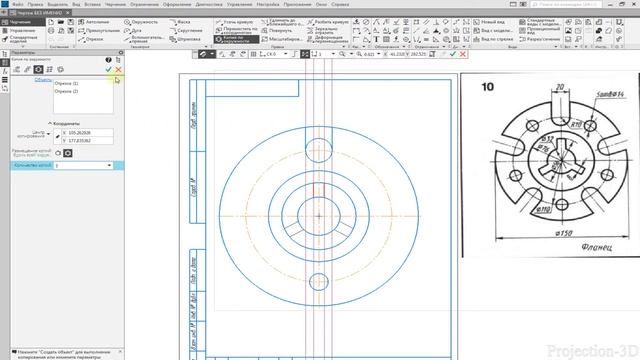Close the Чертеж БЕЗ ИМЕНИ document tab

[x=68, y=13]
